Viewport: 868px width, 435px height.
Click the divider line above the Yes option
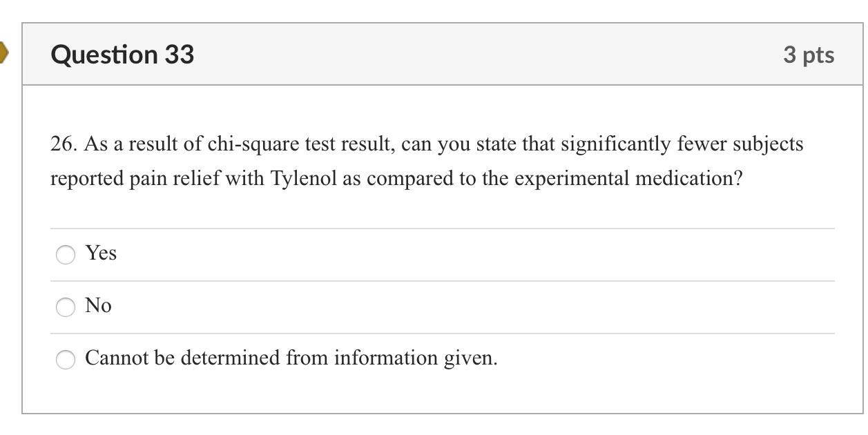point(442,228)
